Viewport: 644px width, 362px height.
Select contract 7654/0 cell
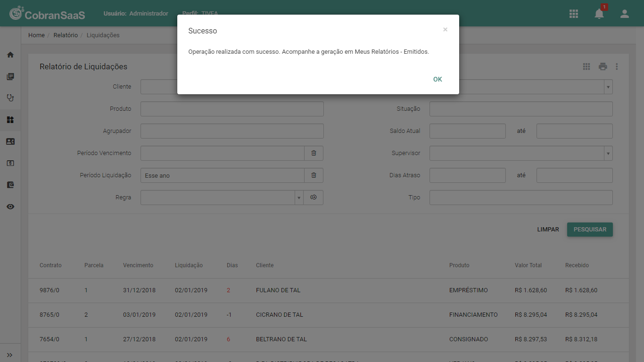point(50,339)
